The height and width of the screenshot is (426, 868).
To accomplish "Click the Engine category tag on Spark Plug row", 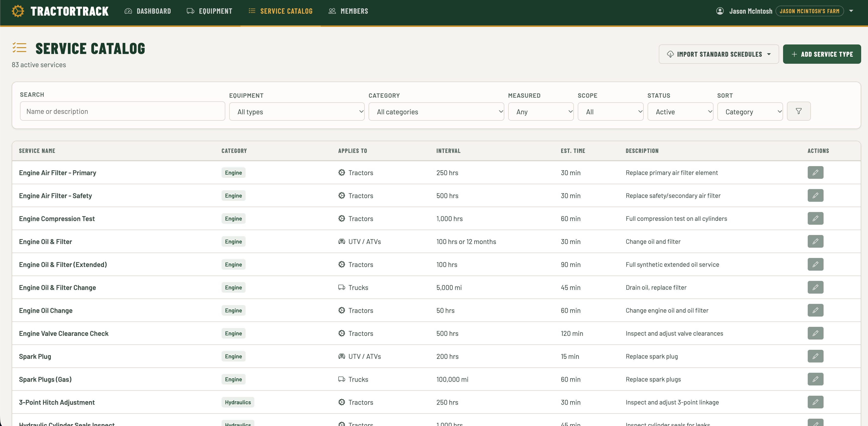I will point(233,356).
